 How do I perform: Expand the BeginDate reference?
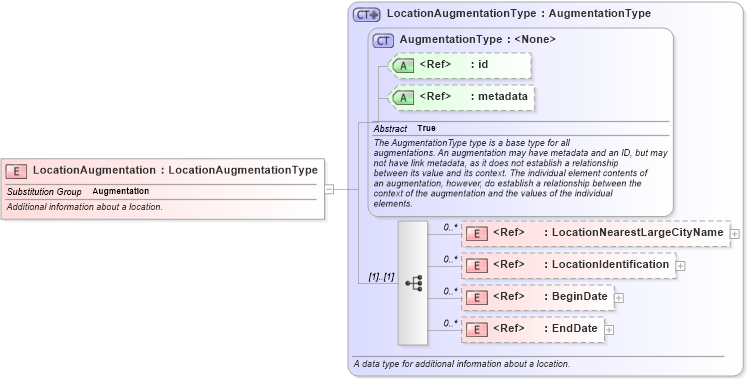(619, 298)
